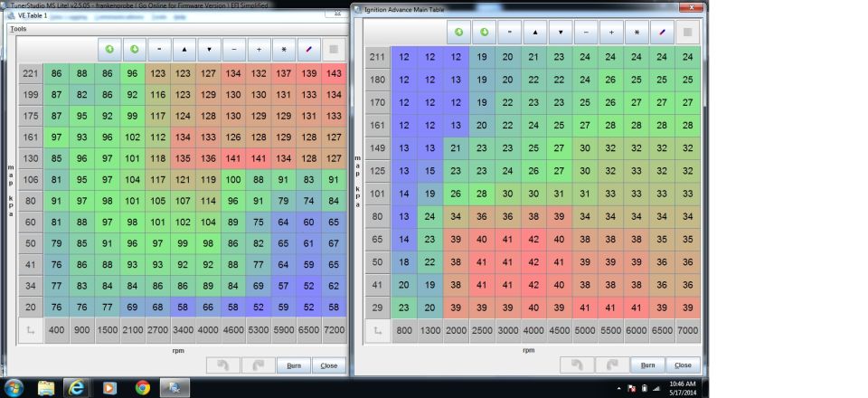The image size is (868, 398).
Task: Open the Windows Start menu
Action: point(14,387)
